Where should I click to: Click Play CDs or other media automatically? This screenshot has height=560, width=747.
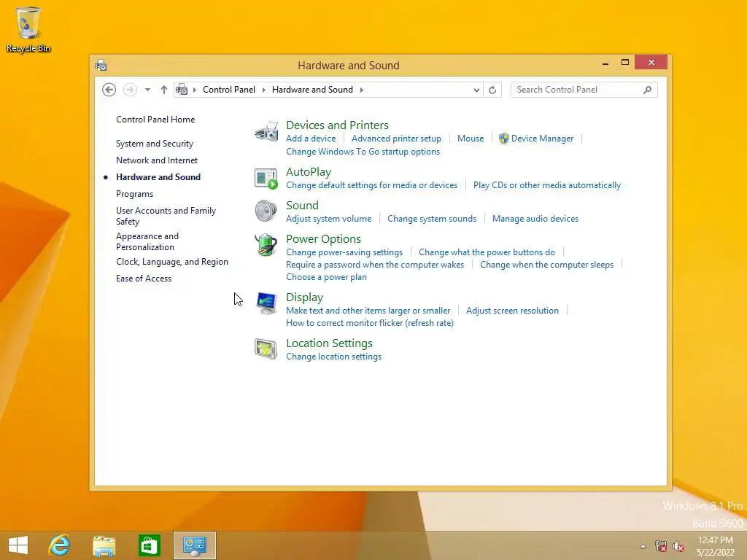pyautogui.click(x=547, y=185)
